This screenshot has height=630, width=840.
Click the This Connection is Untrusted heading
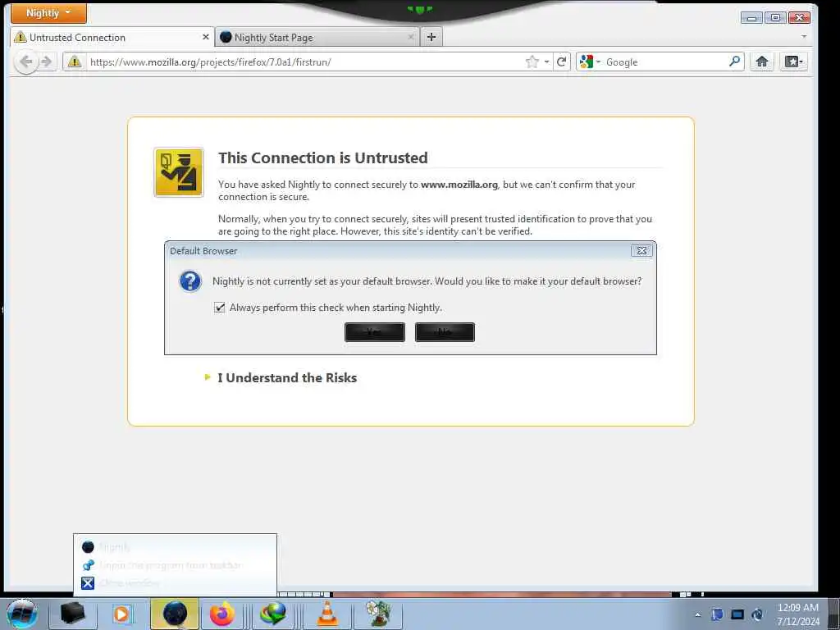(x=323, y=158)
